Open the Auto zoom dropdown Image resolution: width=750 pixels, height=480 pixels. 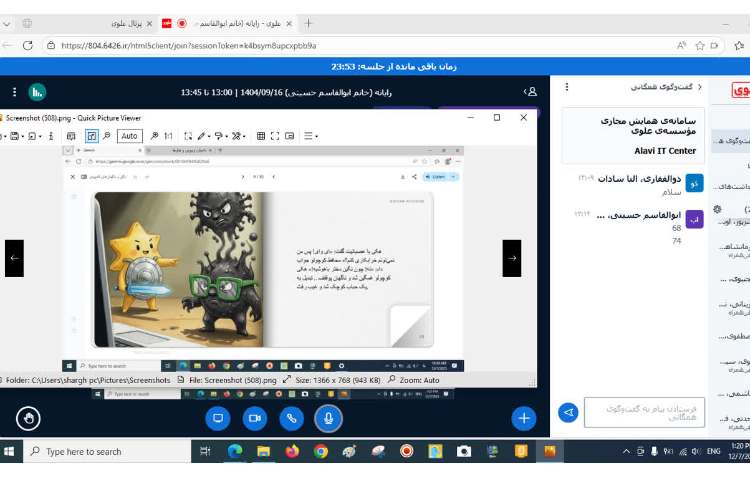(129, 136)
